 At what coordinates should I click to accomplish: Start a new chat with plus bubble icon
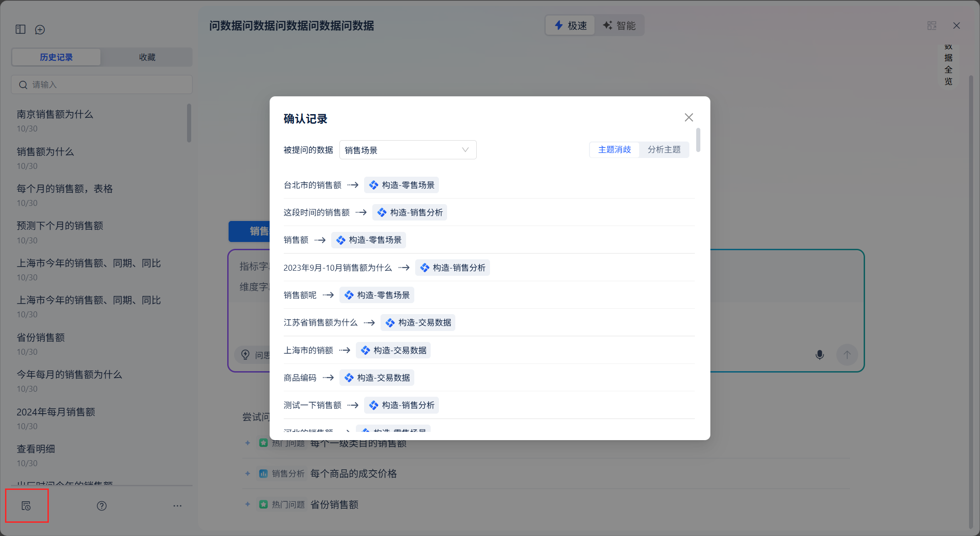[40, 30]
